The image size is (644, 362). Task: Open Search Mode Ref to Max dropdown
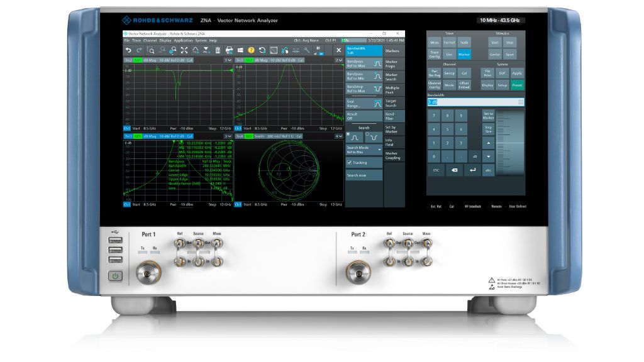point(364,150)
